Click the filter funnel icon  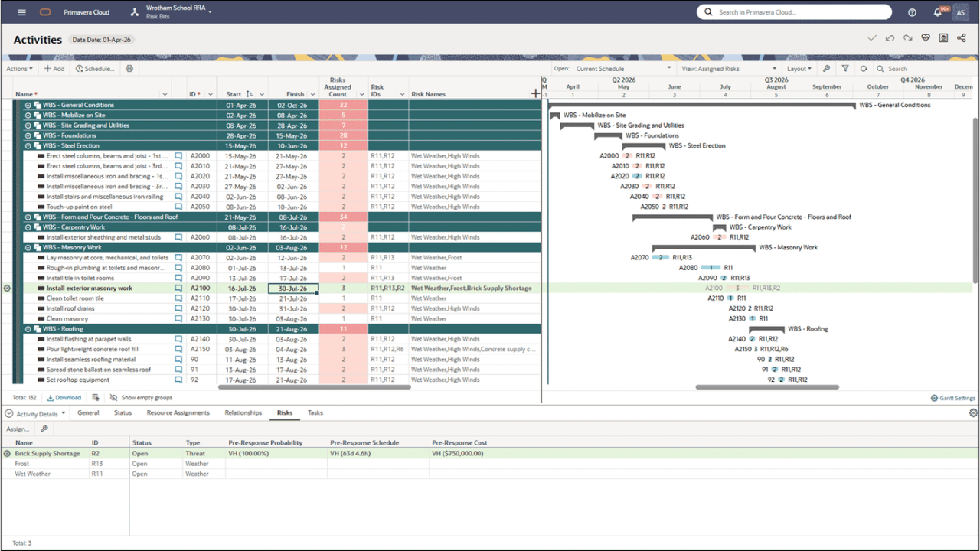point(845,69)
